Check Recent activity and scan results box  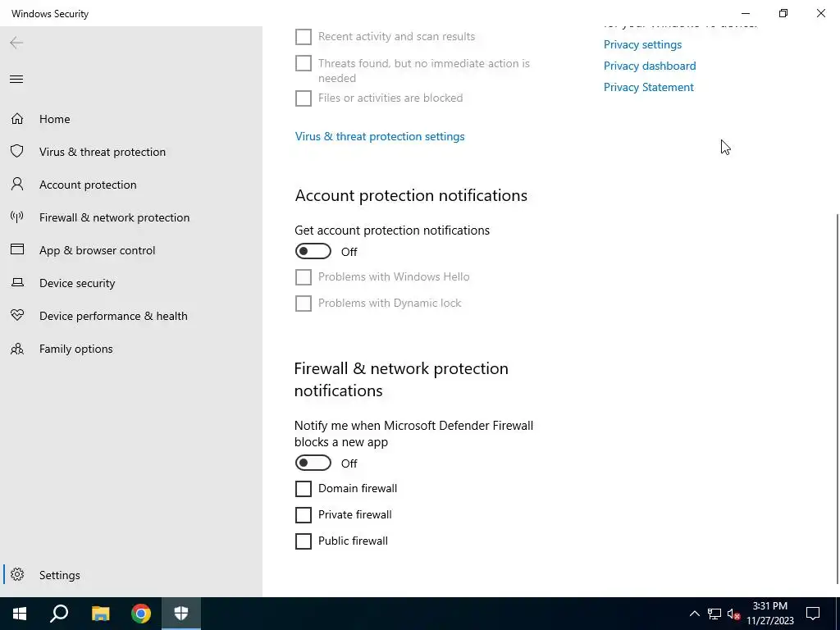point(304,36)
